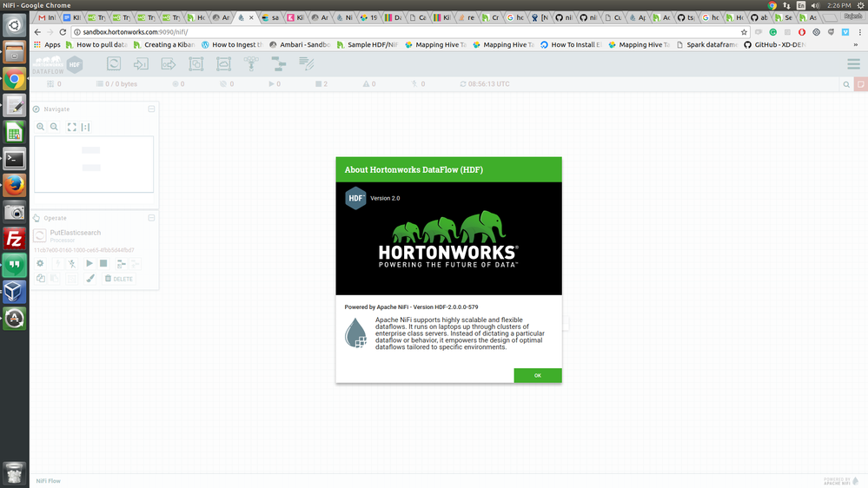Screen dimensions: 868x488
Task: Open Configuration gear in Operate panel
Action: click(41, 263)
